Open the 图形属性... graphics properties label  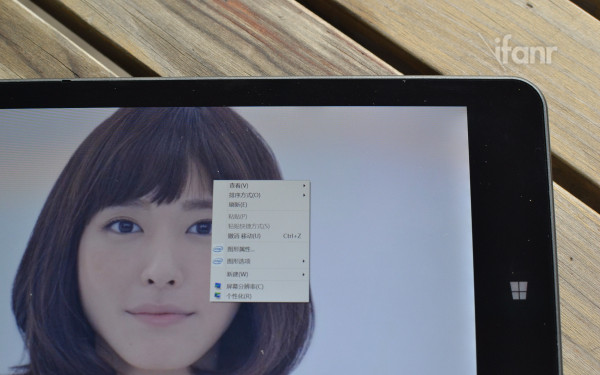coord(241,249)
